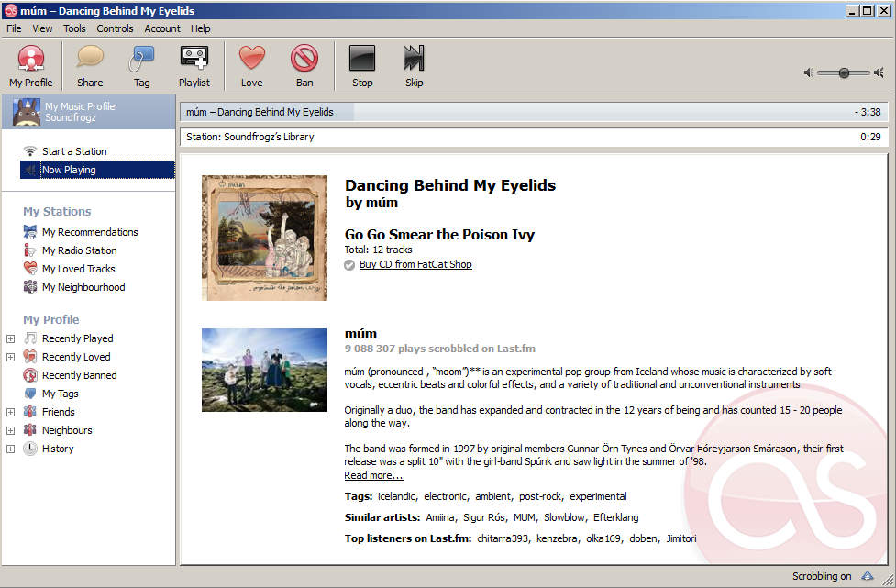Select Start a Station
This screenshot has width=896, height=588.
click(x=74, y=151)
